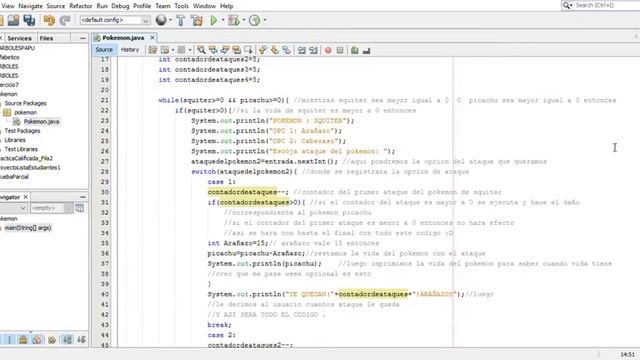Select Test Packages tree node
This screenshot has width=640, height=360.
tap(22, 131)
